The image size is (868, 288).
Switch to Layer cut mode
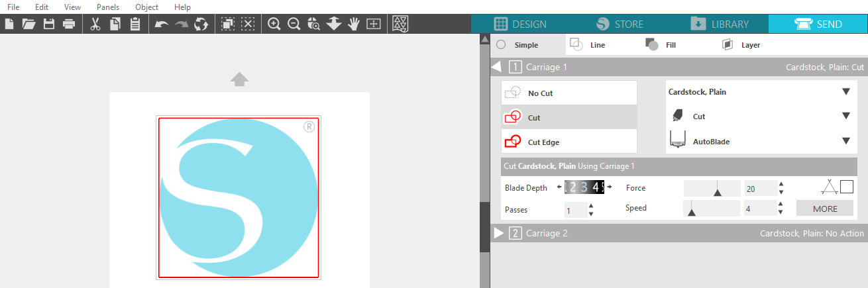pos(742,45)
